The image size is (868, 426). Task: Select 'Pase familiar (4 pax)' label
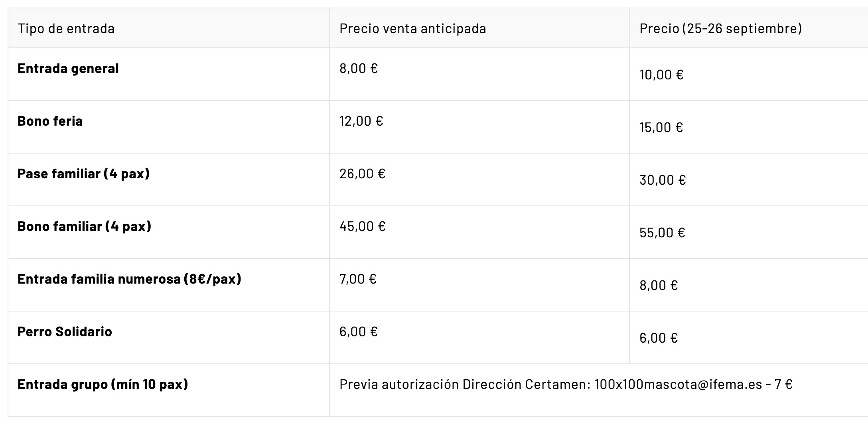pyautogui.click(x=83, y=174)
